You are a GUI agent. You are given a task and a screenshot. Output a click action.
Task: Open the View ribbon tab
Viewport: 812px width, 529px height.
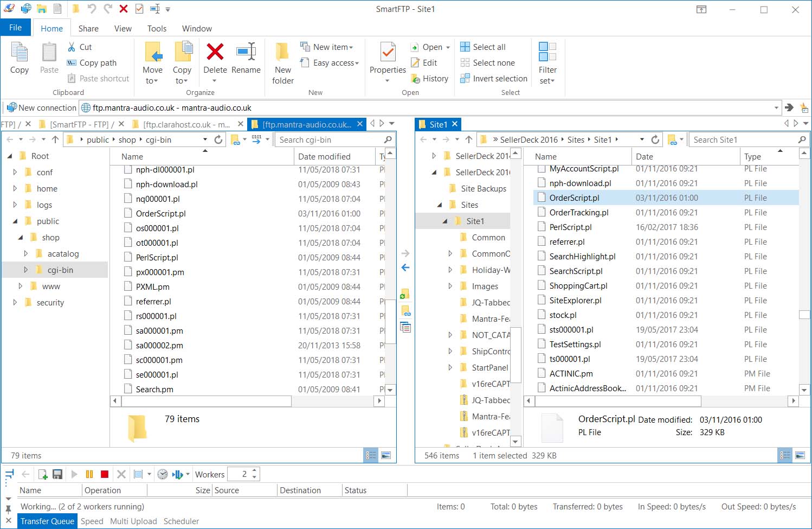pyautogui.click(x=123, y=29)
